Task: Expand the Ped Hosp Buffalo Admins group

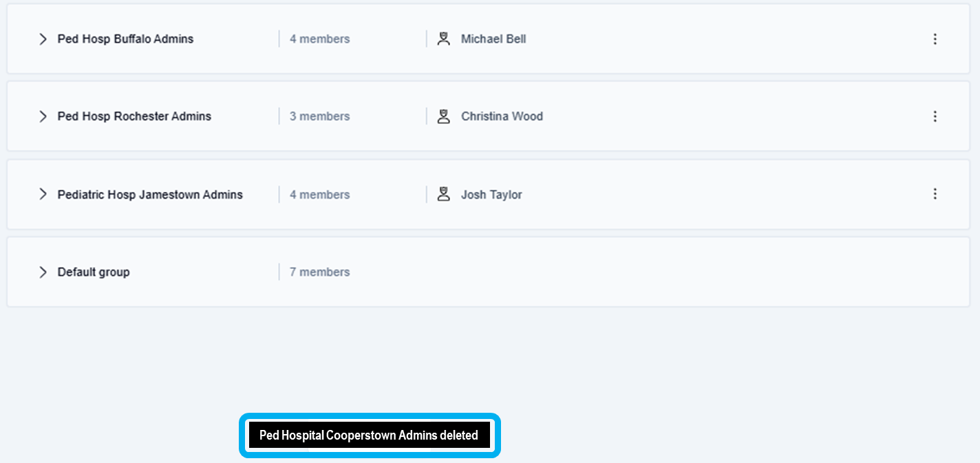Action: 43,39
